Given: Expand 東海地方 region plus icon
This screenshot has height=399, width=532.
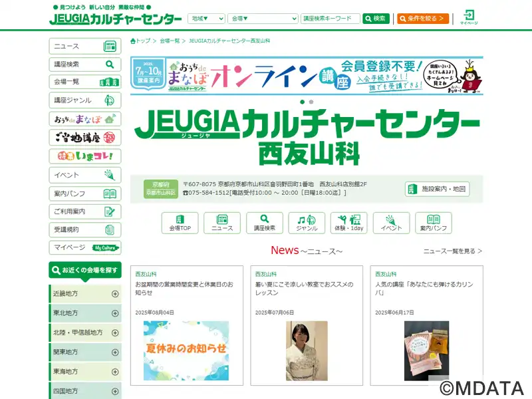Looking at the screenshot, I should [x=115, y=372].
